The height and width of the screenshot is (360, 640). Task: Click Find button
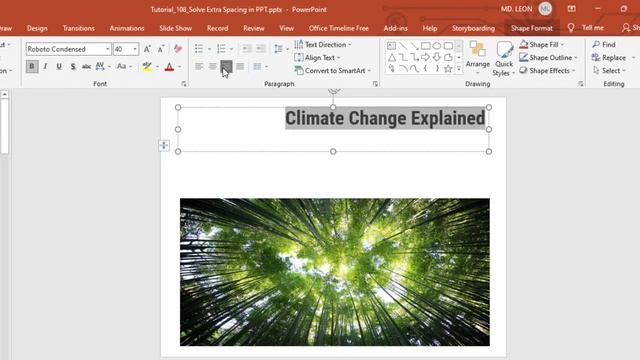(604, 44)
